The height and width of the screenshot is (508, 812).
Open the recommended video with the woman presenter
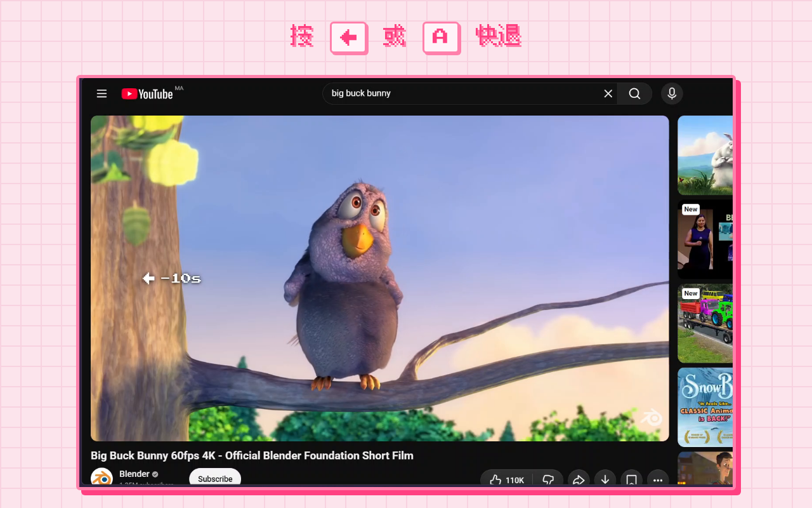coord(705,239)
